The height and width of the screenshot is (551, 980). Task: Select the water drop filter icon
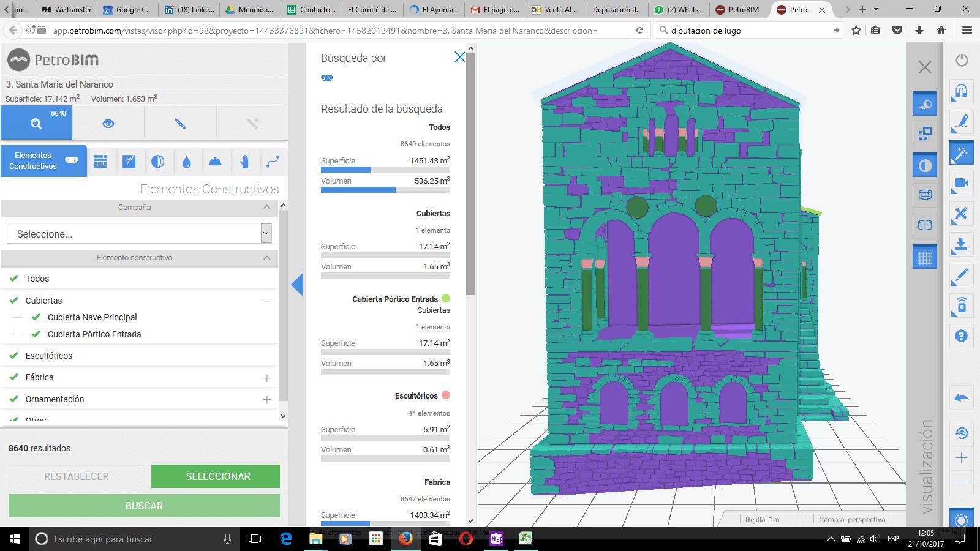pos(187,162)
